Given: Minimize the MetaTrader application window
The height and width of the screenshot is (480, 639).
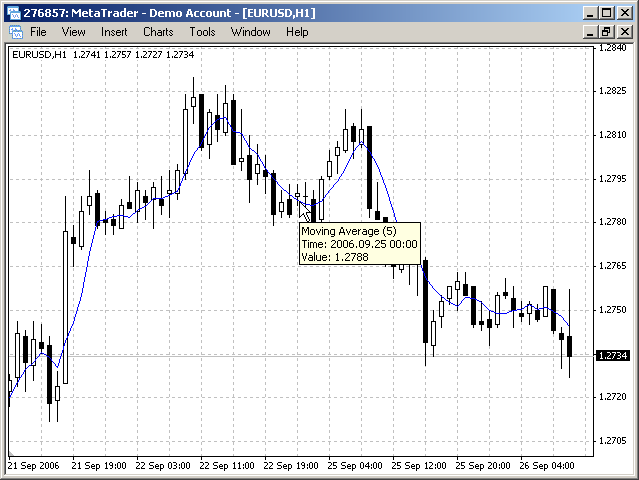Looking at the screenshot, I should 590,13.
